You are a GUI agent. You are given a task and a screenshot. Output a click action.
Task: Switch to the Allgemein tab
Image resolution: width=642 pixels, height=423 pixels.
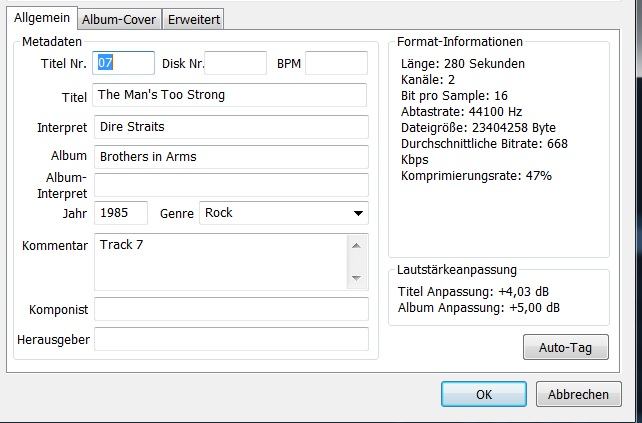pyautogui.click(x=42, y=18)
